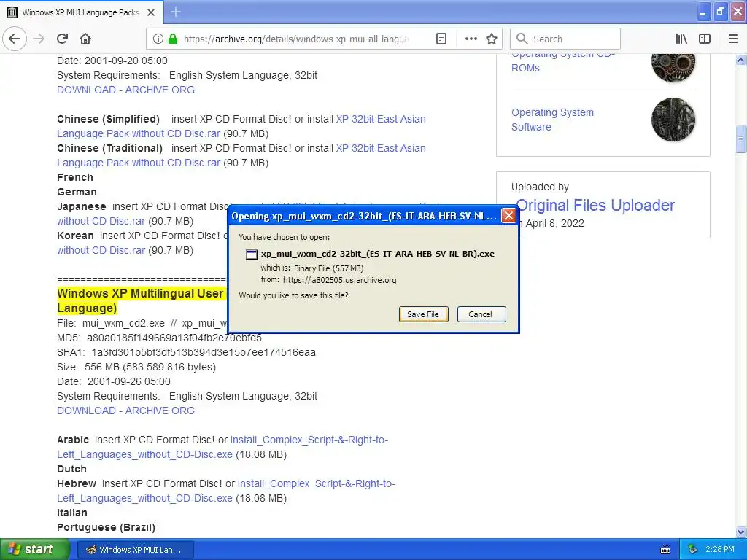
Task: Open the Firefox hamburger menu
Action: (x=732, y=39)
